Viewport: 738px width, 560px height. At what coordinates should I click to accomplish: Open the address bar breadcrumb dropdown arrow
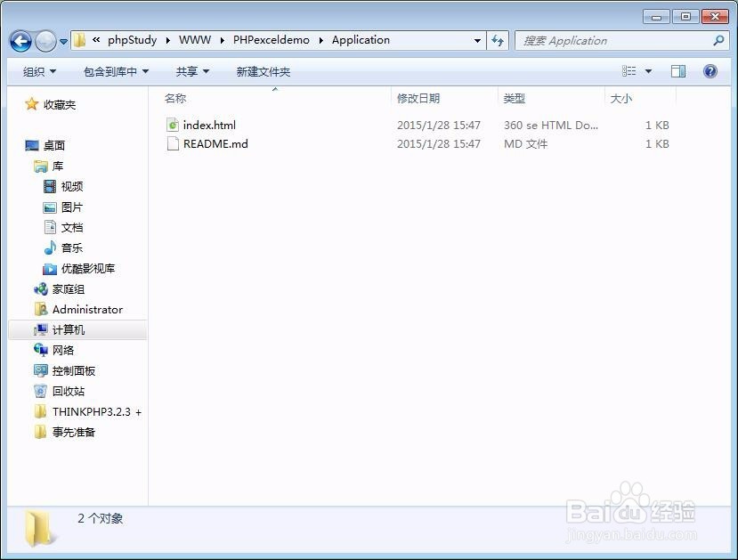click(x=478, y=40)
